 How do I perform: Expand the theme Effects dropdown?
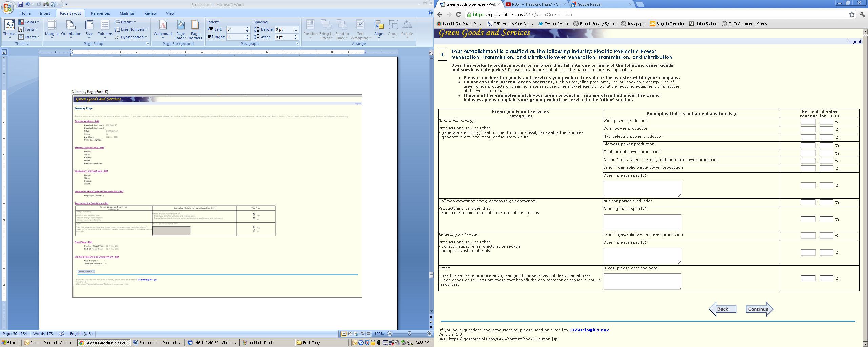(x=29, y=37)
